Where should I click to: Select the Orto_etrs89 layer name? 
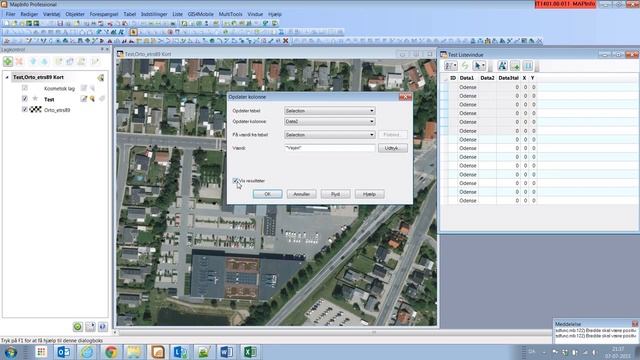57,110
